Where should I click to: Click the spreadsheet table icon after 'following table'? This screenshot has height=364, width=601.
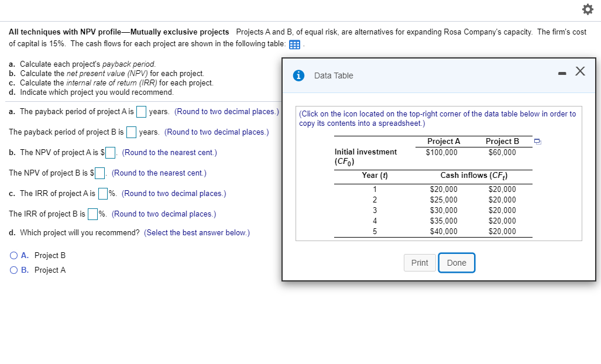coord(294,44)
